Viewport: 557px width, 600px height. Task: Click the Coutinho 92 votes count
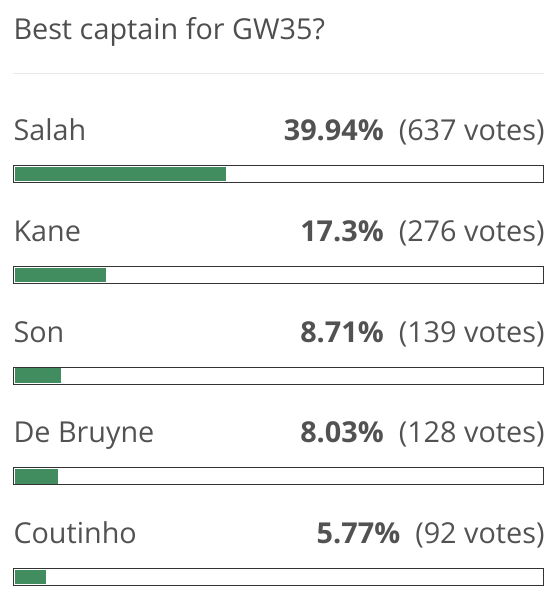[x=480, y=533]
